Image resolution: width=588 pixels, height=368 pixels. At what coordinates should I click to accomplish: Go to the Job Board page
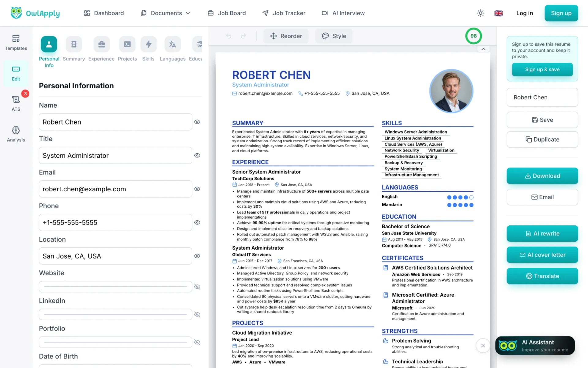click(x=227, y=13)
